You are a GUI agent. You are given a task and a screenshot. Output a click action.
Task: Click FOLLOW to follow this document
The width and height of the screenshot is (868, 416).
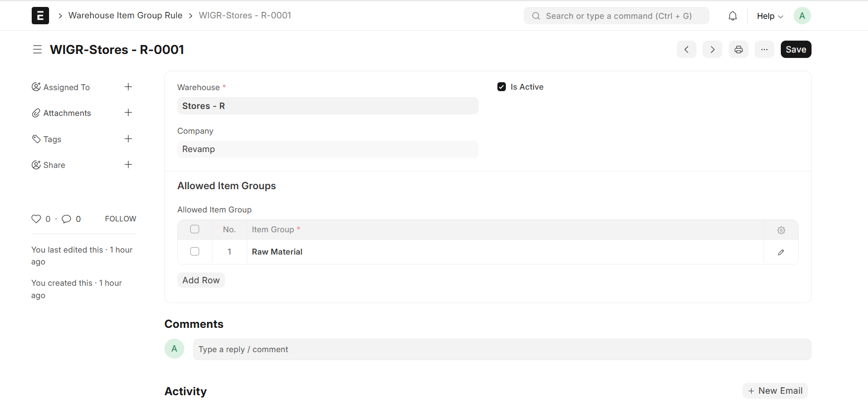[x=120, y=219]
